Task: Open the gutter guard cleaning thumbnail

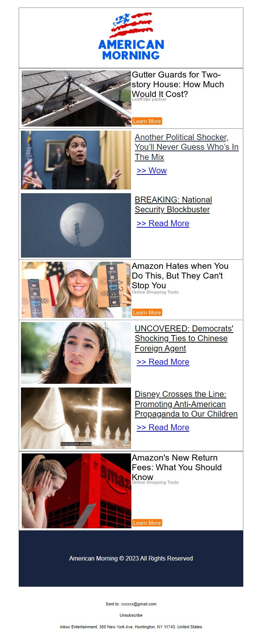Action: coord(76,98)
